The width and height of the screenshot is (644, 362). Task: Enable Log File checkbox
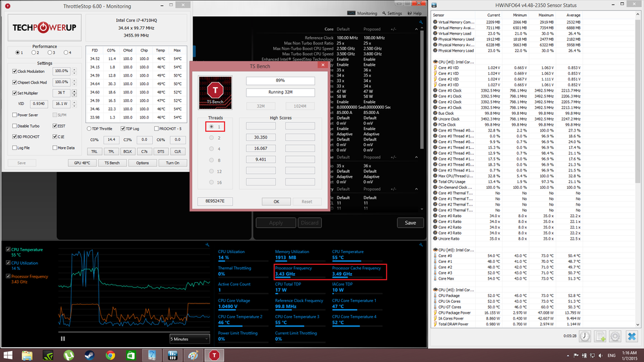point(15,148)
